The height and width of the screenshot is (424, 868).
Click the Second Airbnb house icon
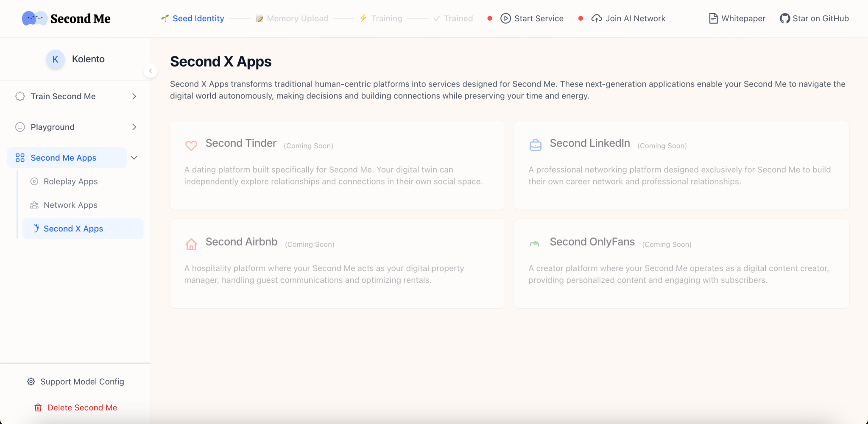click(191, 244)
